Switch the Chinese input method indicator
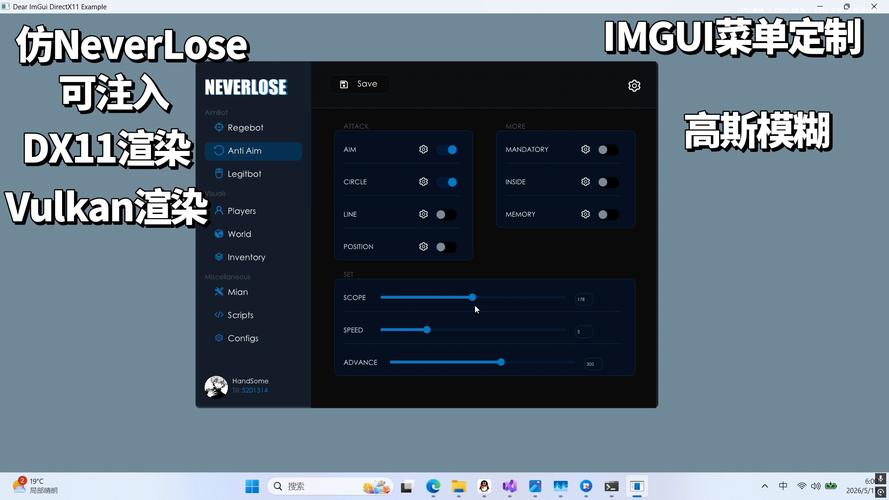889x500 pixels. pyautogui.click(x=784, y=486)
